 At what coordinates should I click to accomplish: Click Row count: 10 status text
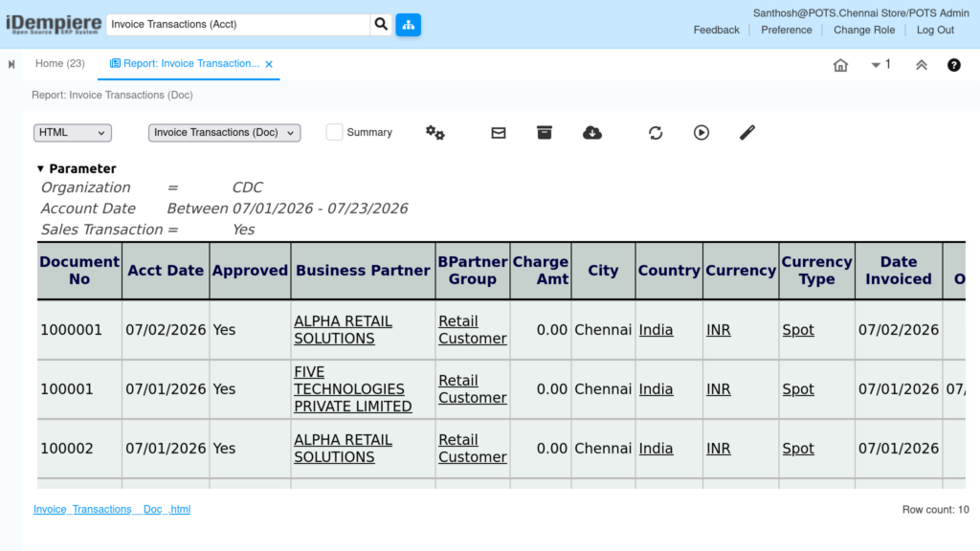(936, 510)
